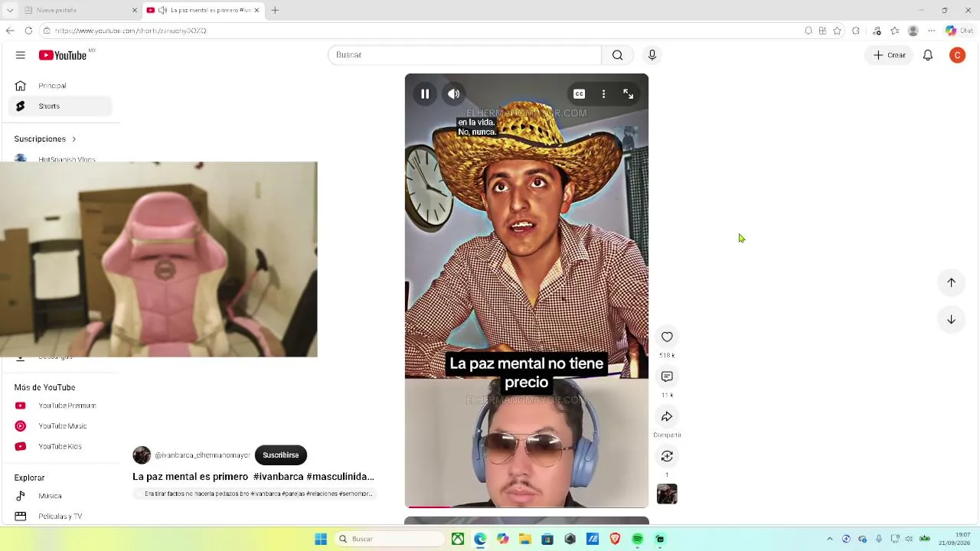Expand the Suscripciones section
The image size is (980, 551).
[x=45, y=139]
